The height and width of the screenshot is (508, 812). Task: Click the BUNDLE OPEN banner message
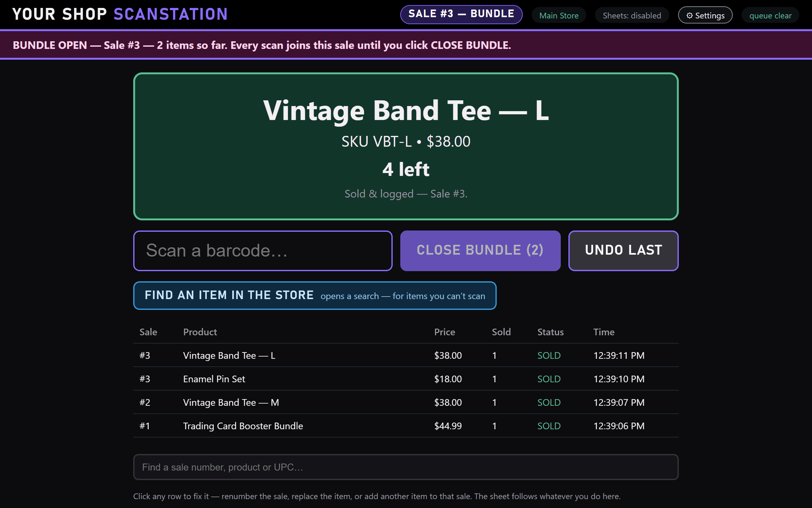click(262, 45)
